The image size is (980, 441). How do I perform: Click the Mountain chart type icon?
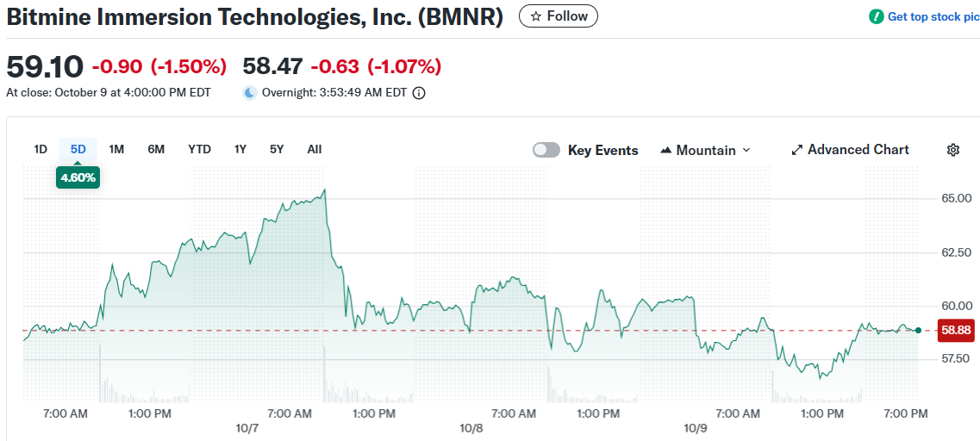pyautogui.click(x=665, y=150)
